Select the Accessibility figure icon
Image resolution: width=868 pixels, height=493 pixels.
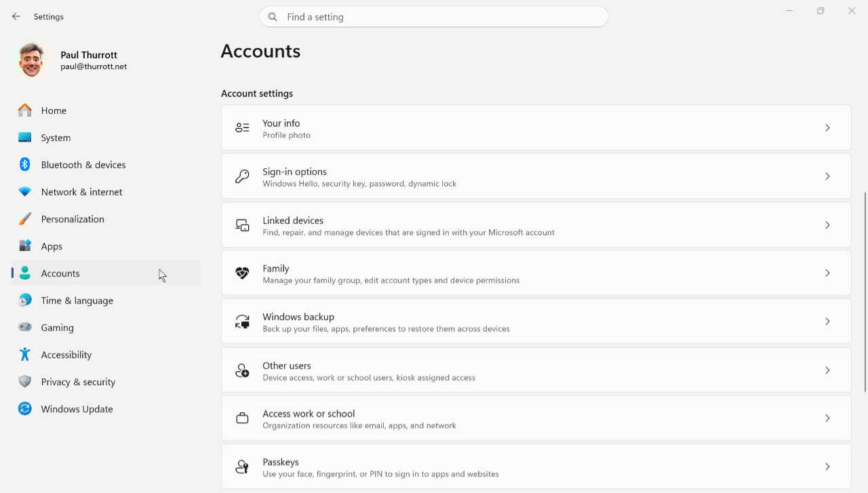coord(25,355)
